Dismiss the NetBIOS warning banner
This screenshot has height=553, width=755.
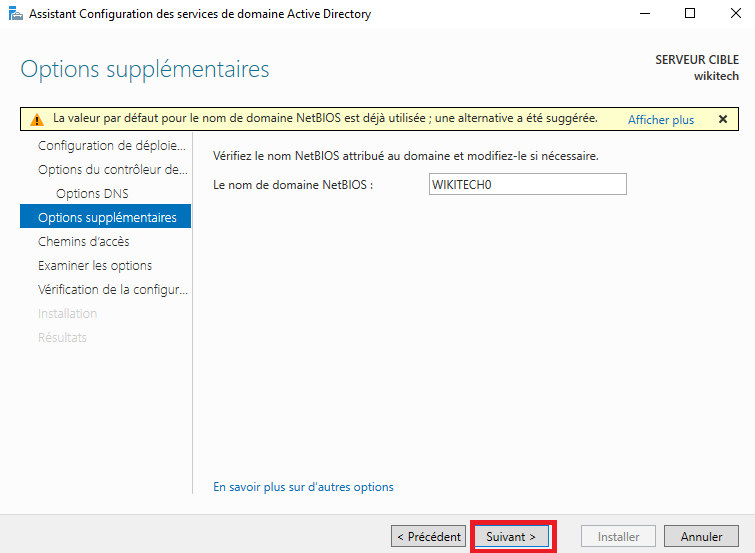(723, 119)
